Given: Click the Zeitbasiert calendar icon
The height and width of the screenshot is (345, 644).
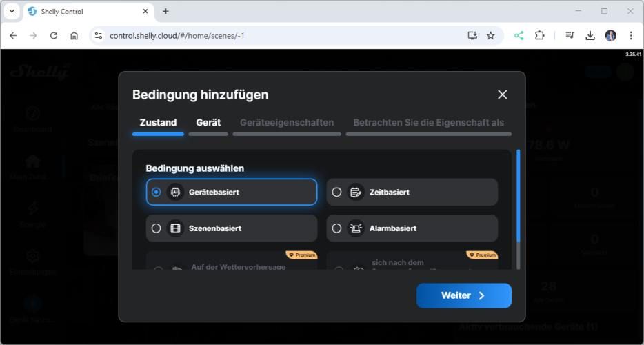Looking at the screenshot, I should (356, 192).
